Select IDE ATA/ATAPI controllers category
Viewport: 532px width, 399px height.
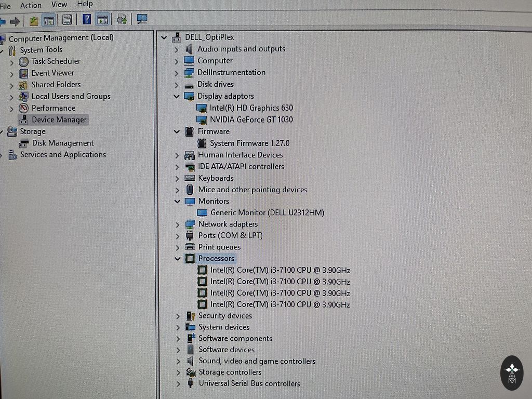tap(241, 167)
